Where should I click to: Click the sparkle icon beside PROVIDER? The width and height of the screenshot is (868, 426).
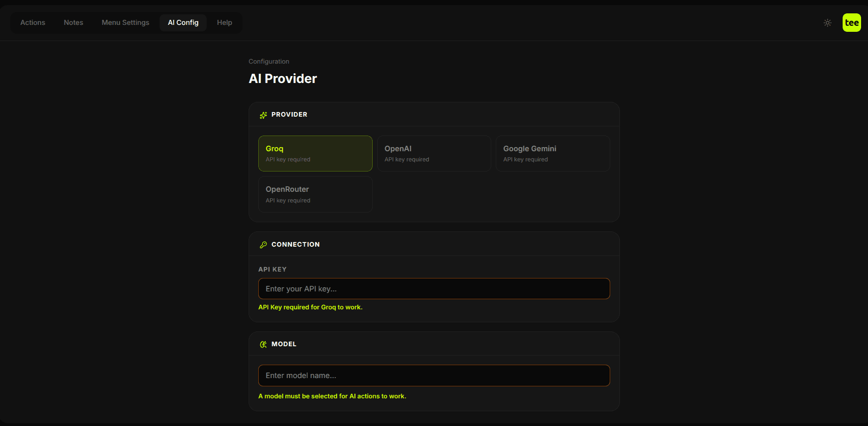coord(263,115)
